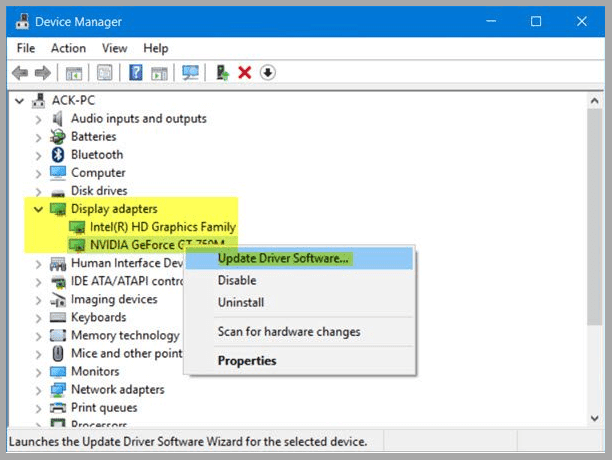Disable device down-arrow toolbar icon
612x460 pixels.
coord(267,73)
